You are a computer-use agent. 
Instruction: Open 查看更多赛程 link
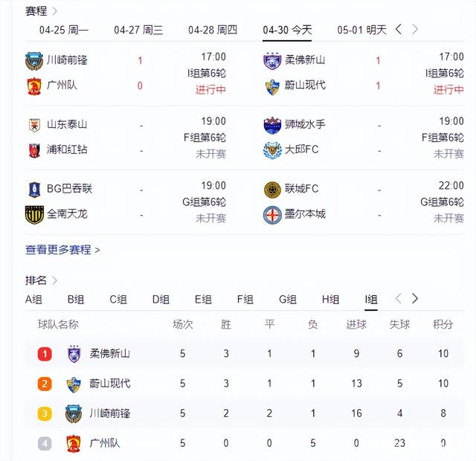tap(62, 250)
